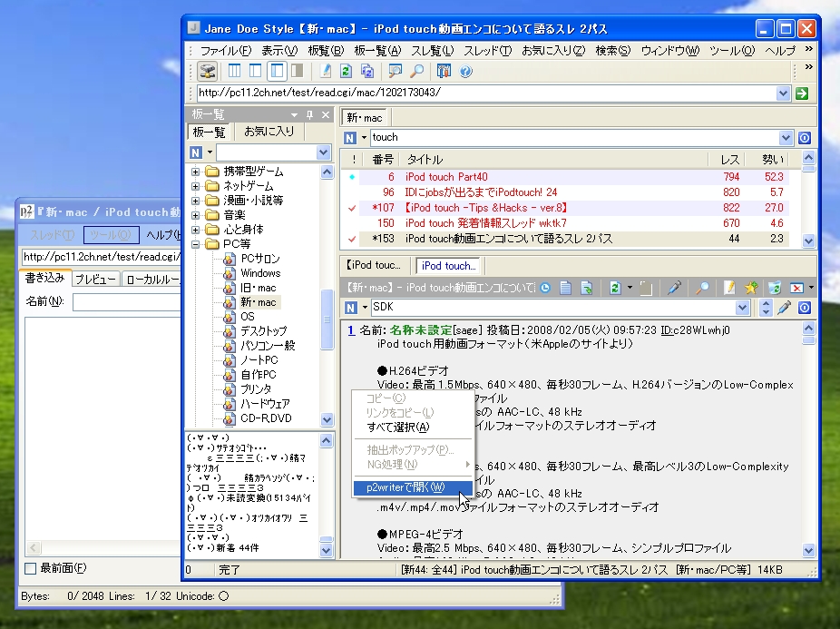Enable 最前面(F) checkbox in p2 window
The image size is (840, 629).
31,568
